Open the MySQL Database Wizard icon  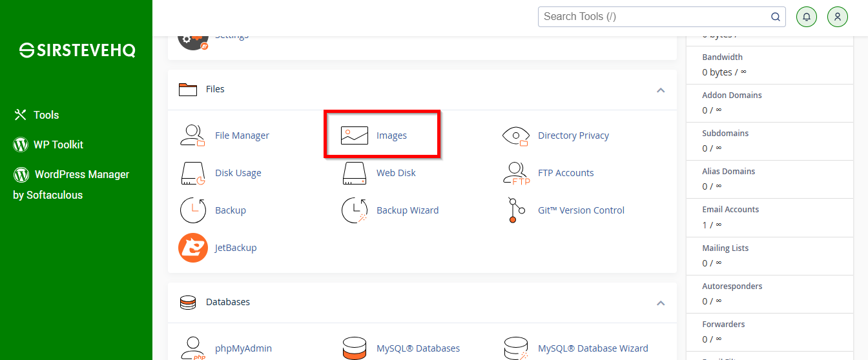tap(515, 348)
